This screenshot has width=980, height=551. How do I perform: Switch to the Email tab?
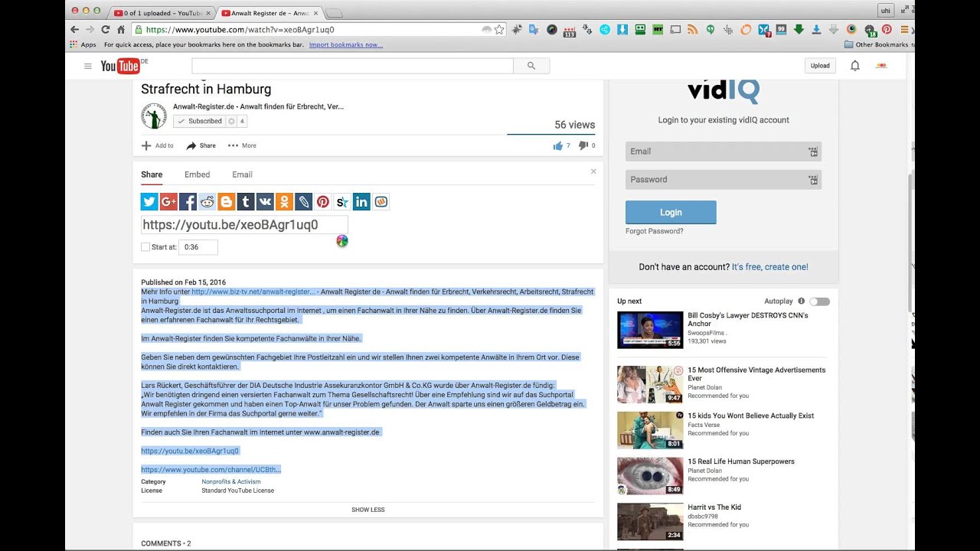tap(242, 174)
